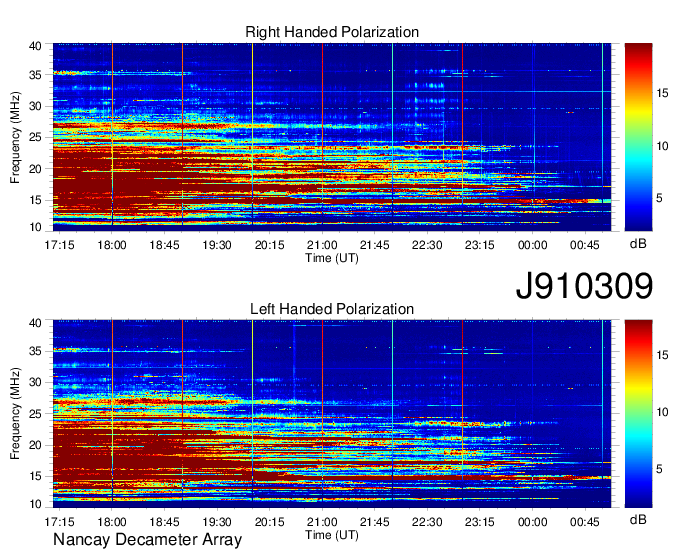Viewport: 680px width, 552px height.
Task: Click 35 MHz tick on Left Handed plot
Action: click(x=35, y=351)
